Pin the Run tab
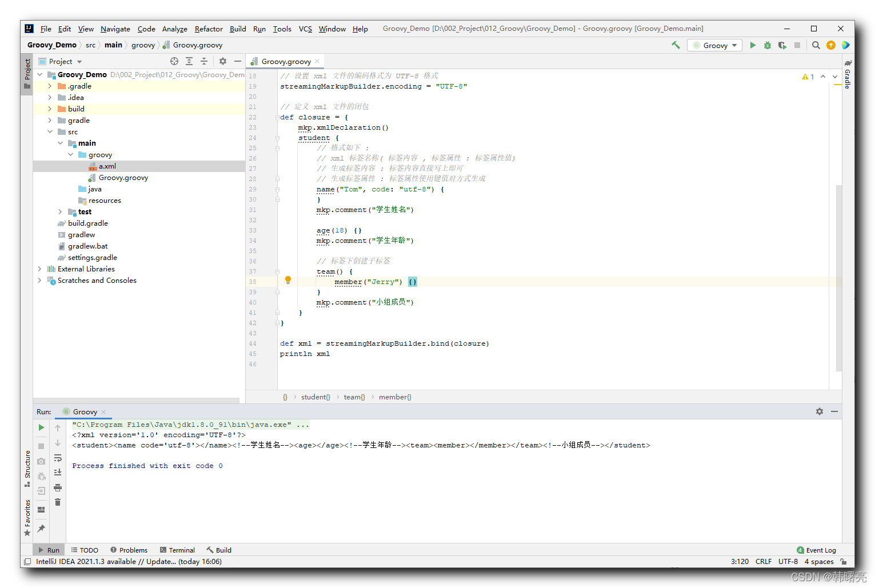Screen dimensions: 875x588 41,529
